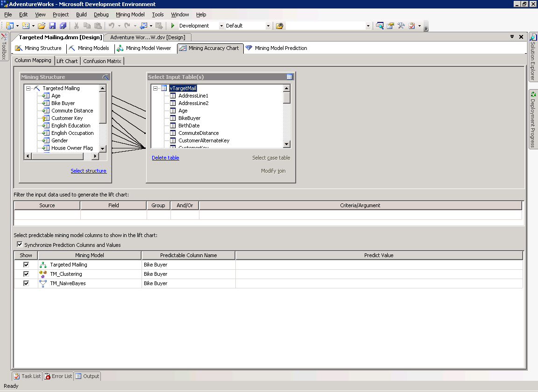Collapse the vTargetMail table node
The height and width of the screenshot is (392, 538).
[156, 88]
